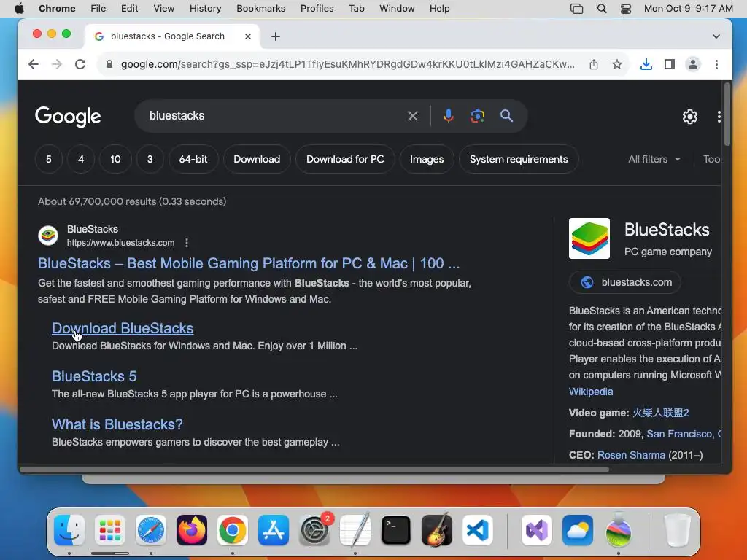Select the filter chip labeled 10
The width and height of the screenshot is (747, 560).
coord(115,159)
